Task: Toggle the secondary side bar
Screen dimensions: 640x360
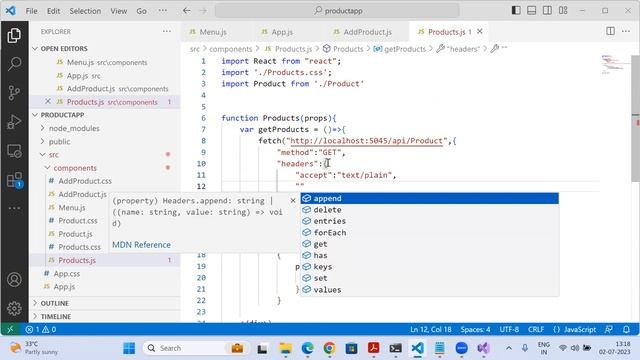Action: (x=547, y=10)
